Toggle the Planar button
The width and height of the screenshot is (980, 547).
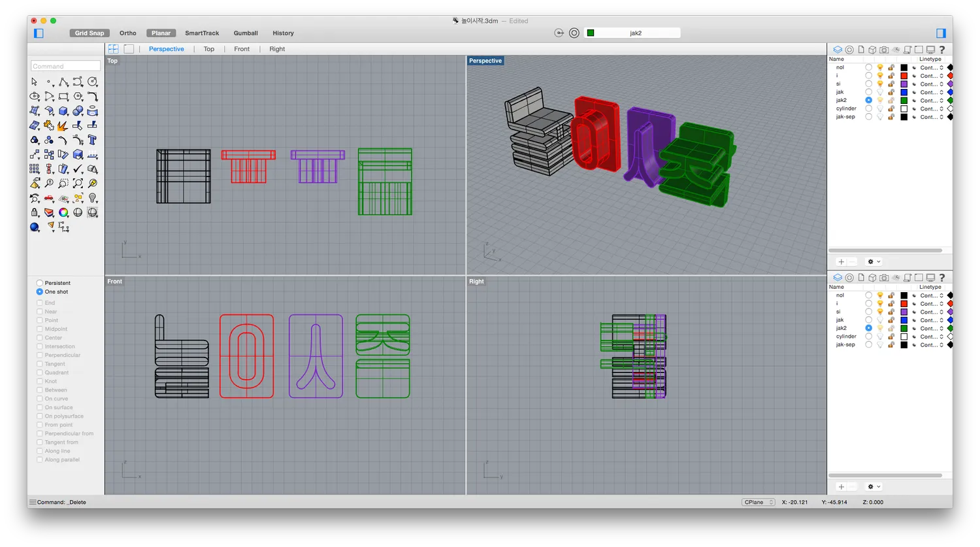(161, 33)
